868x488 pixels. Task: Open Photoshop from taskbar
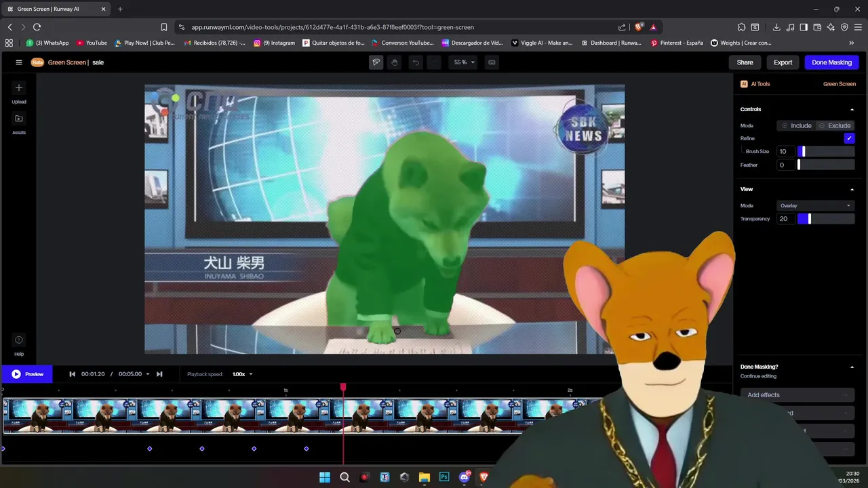click(x=444, y=477)
